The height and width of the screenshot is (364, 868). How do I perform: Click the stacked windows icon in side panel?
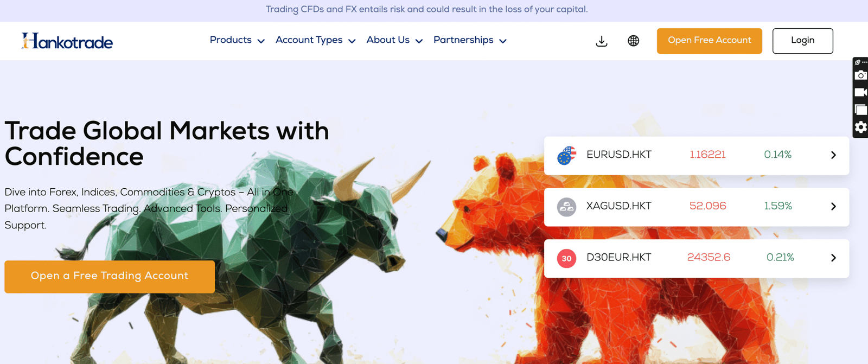pyautogui.click(x=860, y=110)
